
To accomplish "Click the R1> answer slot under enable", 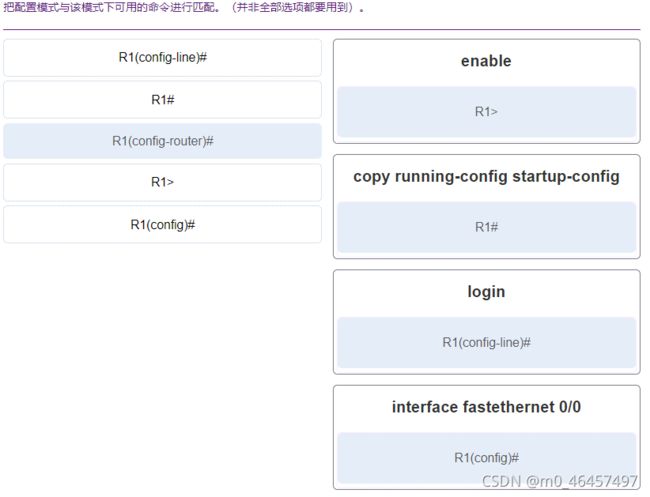I will pyautogui.click(x=487, y=112).
